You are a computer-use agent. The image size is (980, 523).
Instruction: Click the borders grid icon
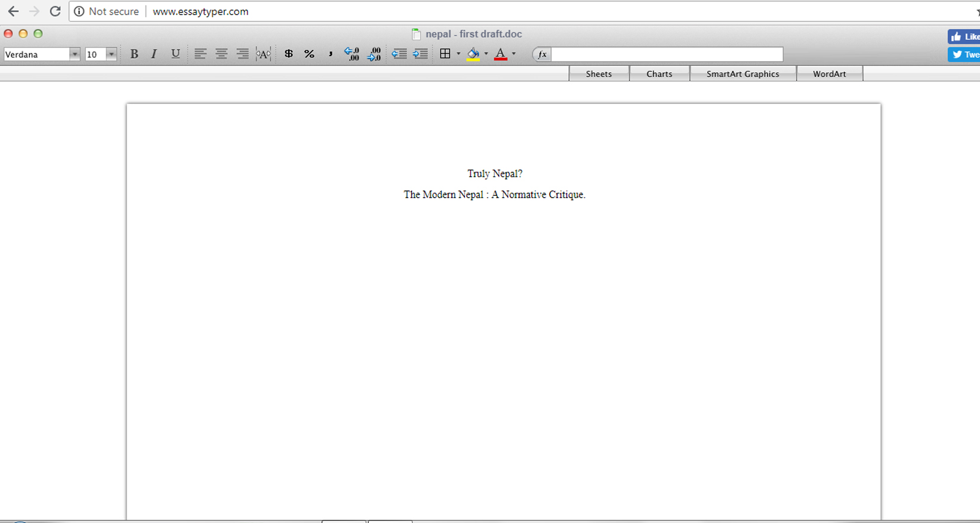(445, 54)
